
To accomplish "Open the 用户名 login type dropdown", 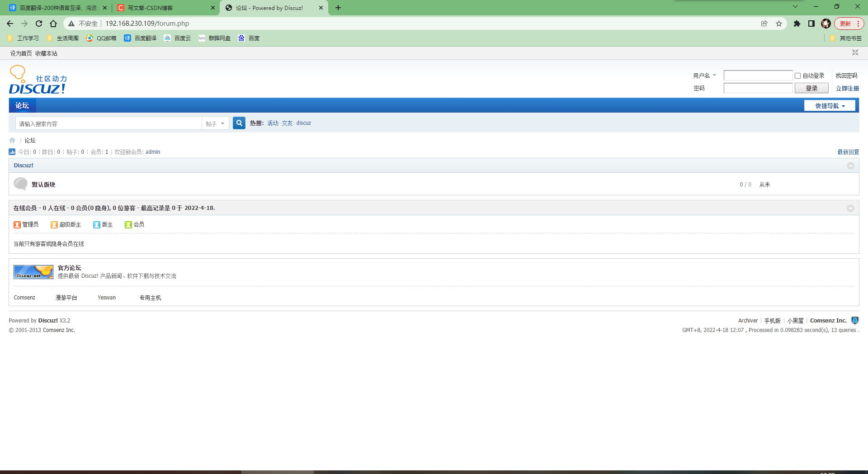I will coord(705,76).
